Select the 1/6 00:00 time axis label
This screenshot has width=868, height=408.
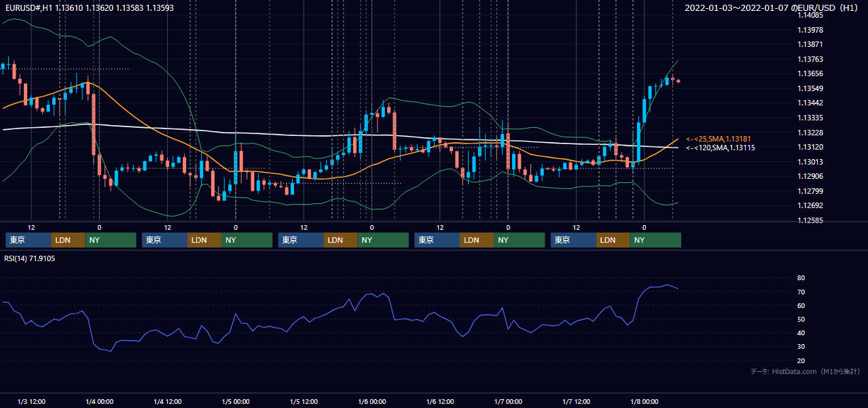pyautogui.click(x=372, y=402)
